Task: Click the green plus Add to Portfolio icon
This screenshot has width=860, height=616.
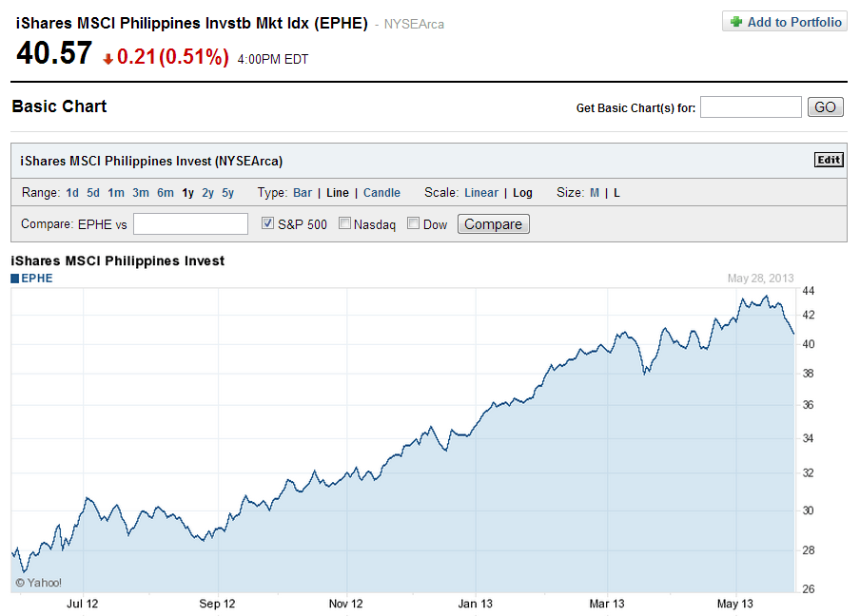Action: (x=736, y=21)
